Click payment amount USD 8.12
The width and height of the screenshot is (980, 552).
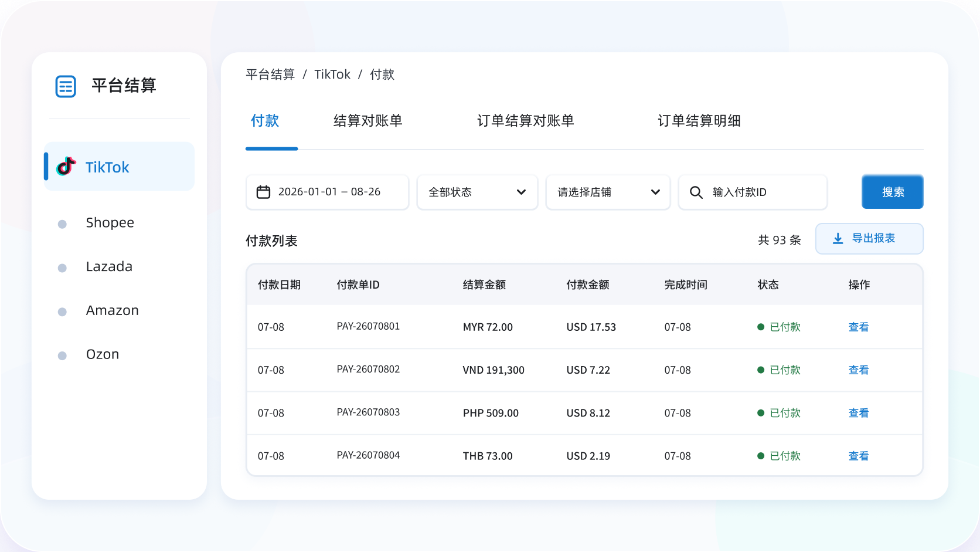pos(588,413)
